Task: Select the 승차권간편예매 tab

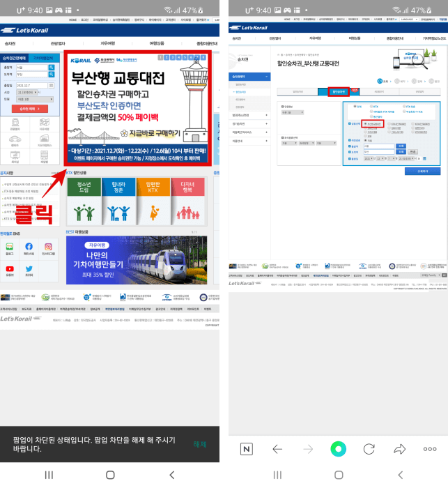Action: [x=15, y=58]
